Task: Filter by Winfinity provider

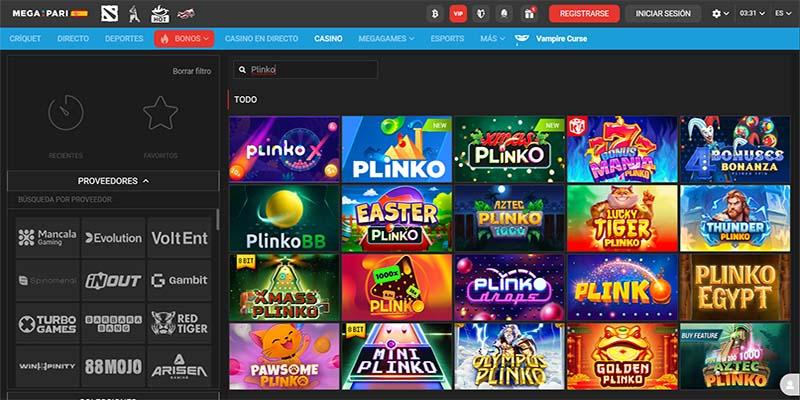Action: click(47, 366)
